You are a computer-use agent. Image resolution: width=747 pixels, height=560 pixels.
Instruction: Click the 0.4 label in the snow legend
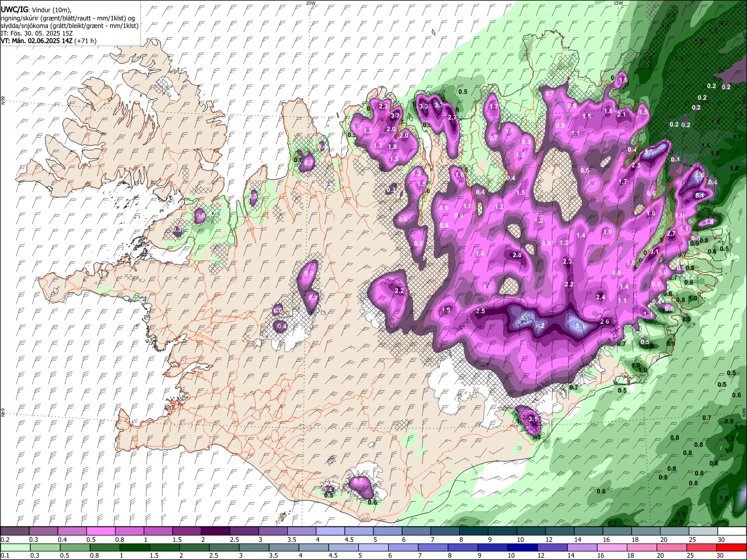coord(62,540)
